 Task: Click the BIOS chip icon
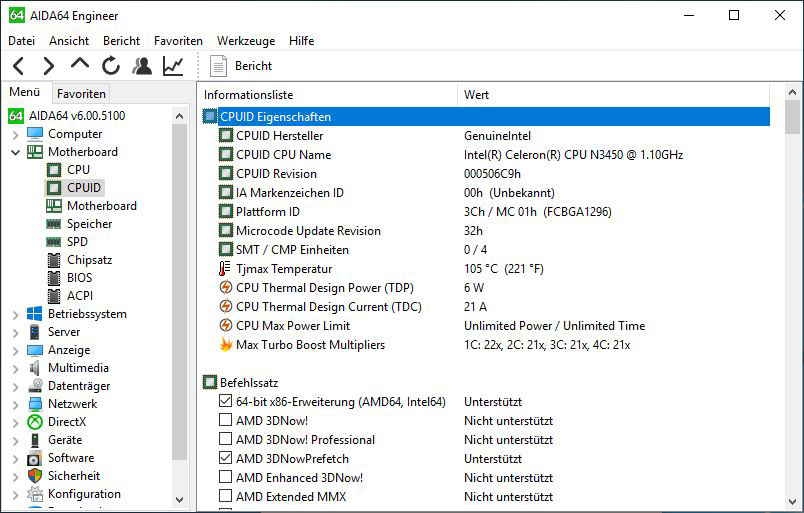coord(54,278)
